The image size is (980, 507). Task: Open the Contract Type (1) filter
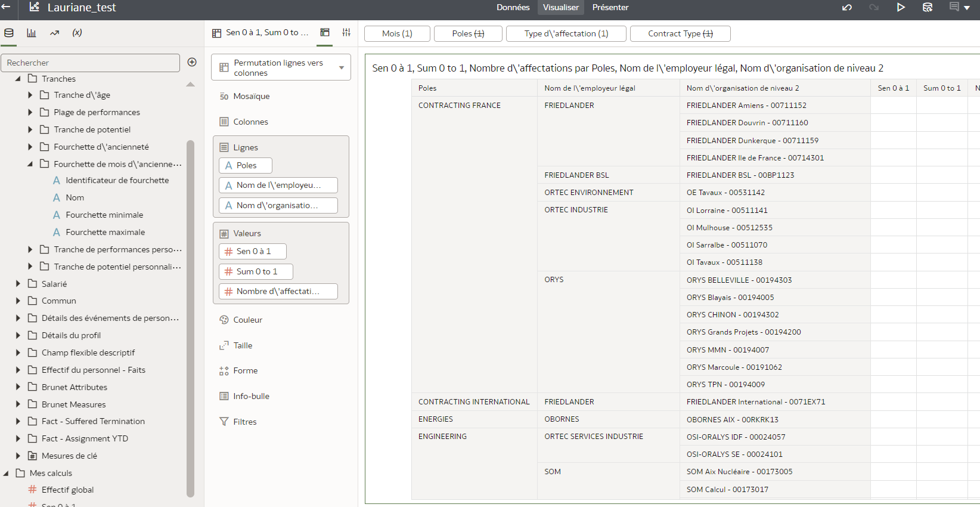[680, 33]
